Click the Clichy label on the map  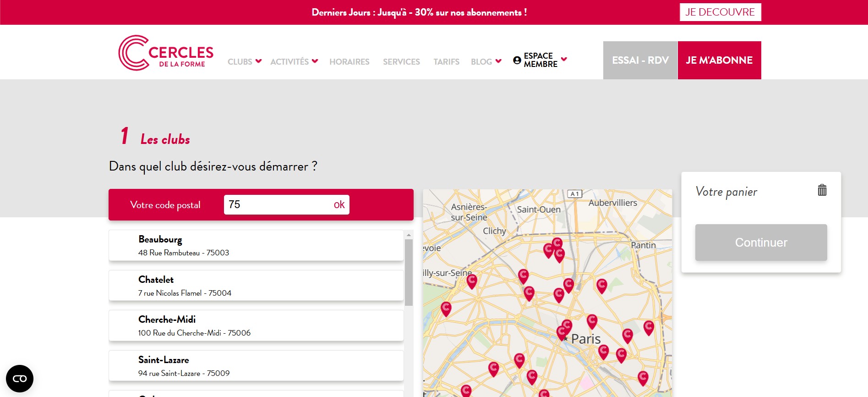[495, 231]
